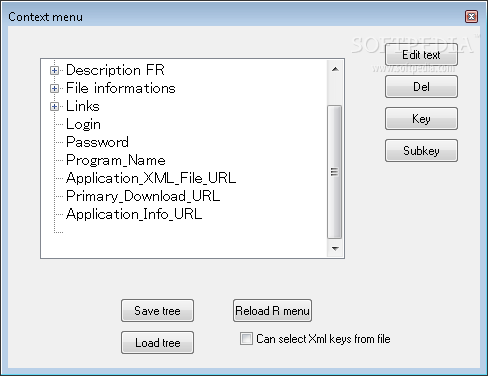
Task: Click the Save tree button
Action: point(157,311)
